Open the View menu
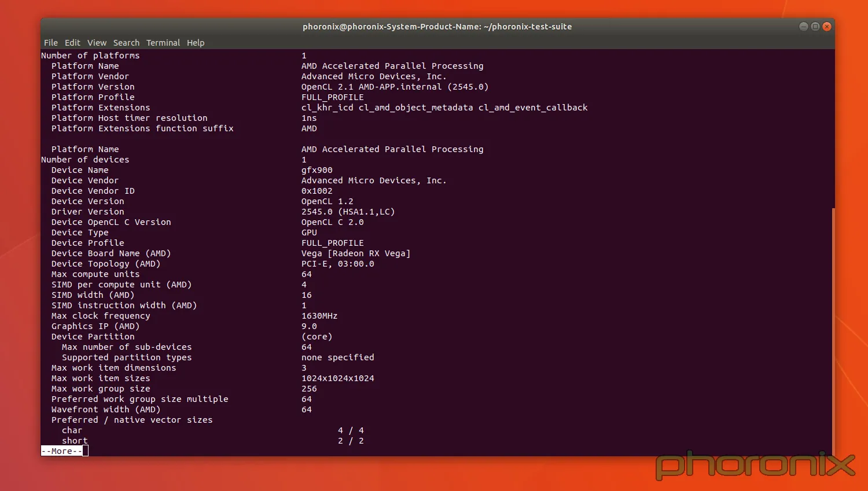Screen dimensions: 868x491 [x=97, y=43]
